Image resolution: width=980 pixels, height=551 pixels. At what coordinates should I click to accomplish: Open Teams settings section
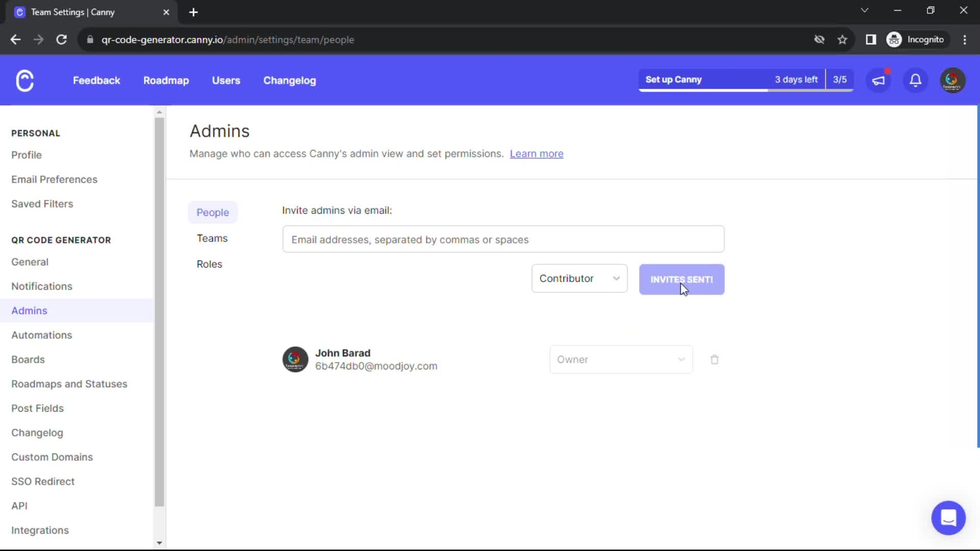point(213,238)
